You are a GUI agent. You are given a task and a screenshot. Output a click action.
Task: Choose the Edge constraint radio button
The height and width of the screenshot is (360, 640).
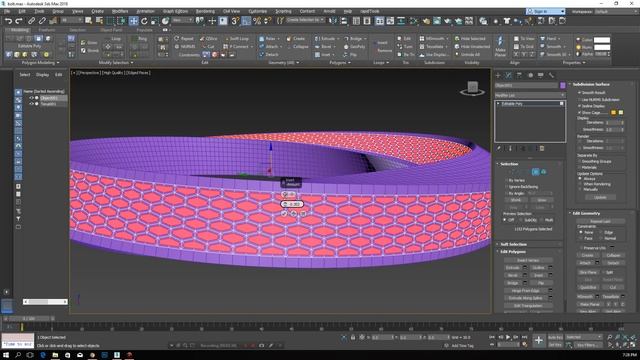coord(601,232)
